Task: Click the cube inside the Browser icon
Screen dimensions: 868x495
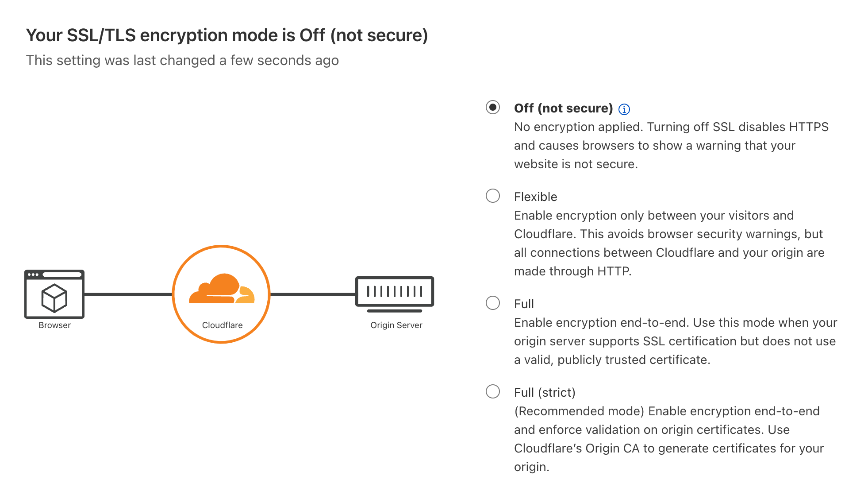Action: tap(54, 298)
